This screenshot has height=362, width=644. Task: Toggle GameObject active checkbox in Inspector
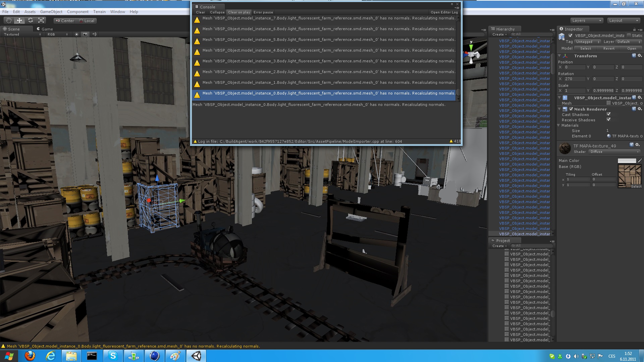tap(570, 35)
